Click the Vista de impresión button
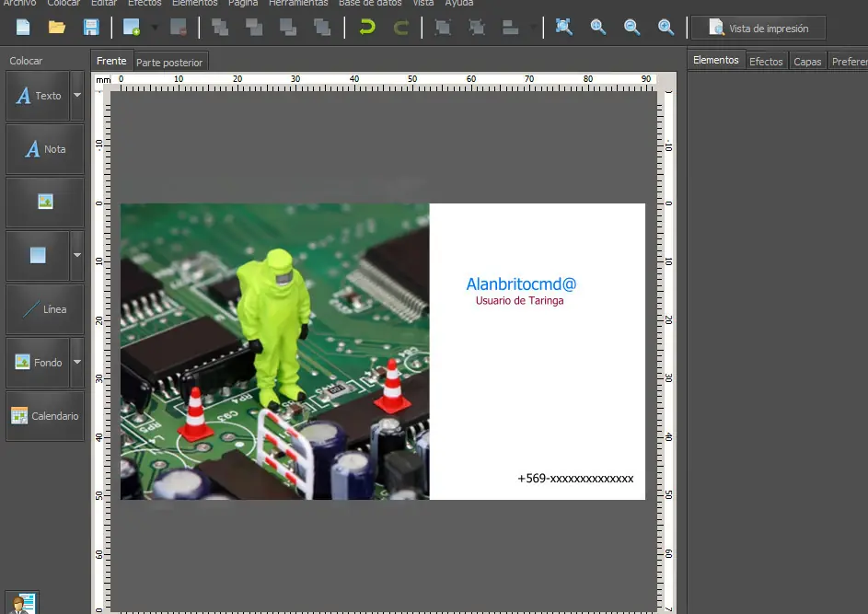This screenshot has height=614, width=868. (x=758, y=29)
